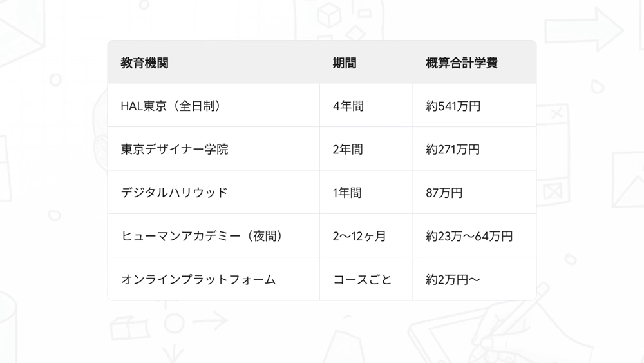This screenshot has height=363, width=644.
Task: Click the オンラインプラットフォーム cell
Action: point(198,280)
